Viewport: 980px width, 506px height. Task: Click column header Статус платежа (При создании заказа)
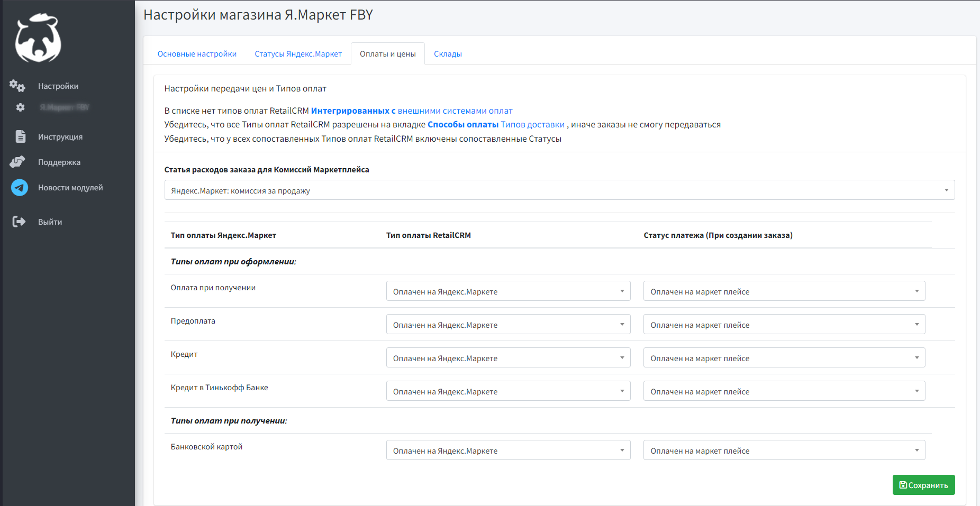718,235
